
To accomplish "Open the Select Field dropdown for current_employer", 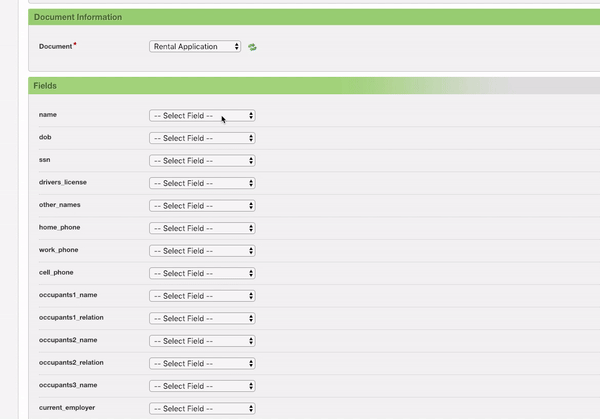I will click(202, 409).
